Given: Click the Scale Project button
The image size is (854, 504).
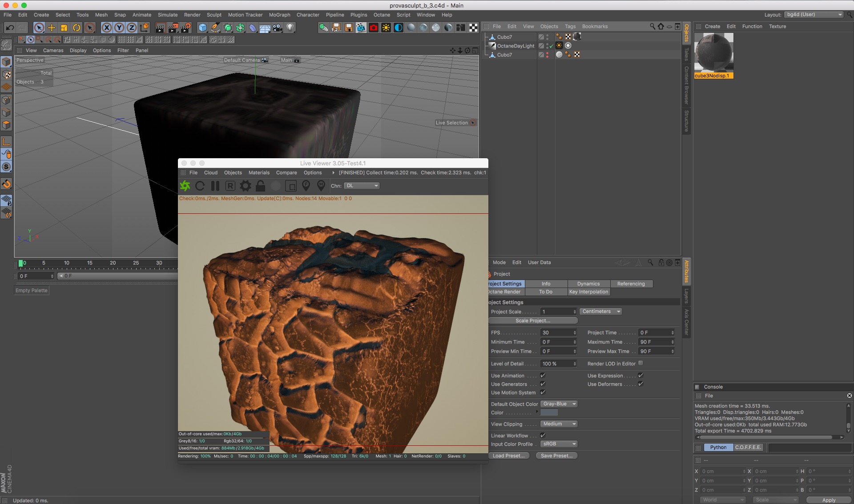Looking at the screenshot, I should click(x=533, y=320).
